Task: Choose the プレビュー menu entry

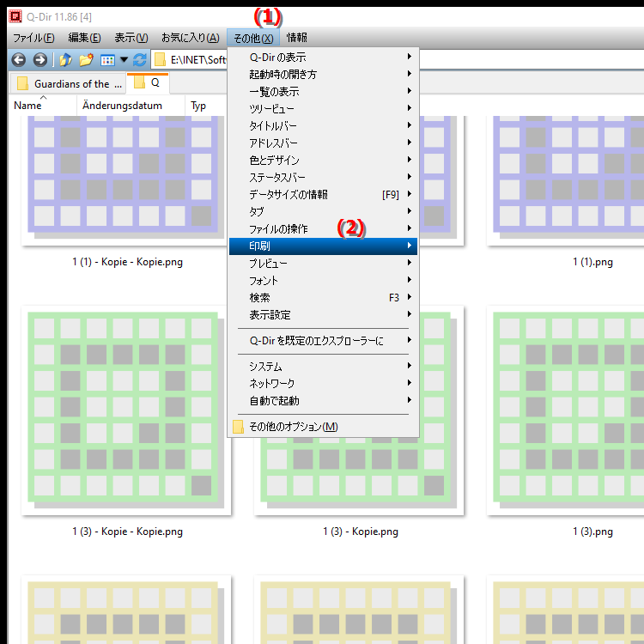Action: coord(323,263)
